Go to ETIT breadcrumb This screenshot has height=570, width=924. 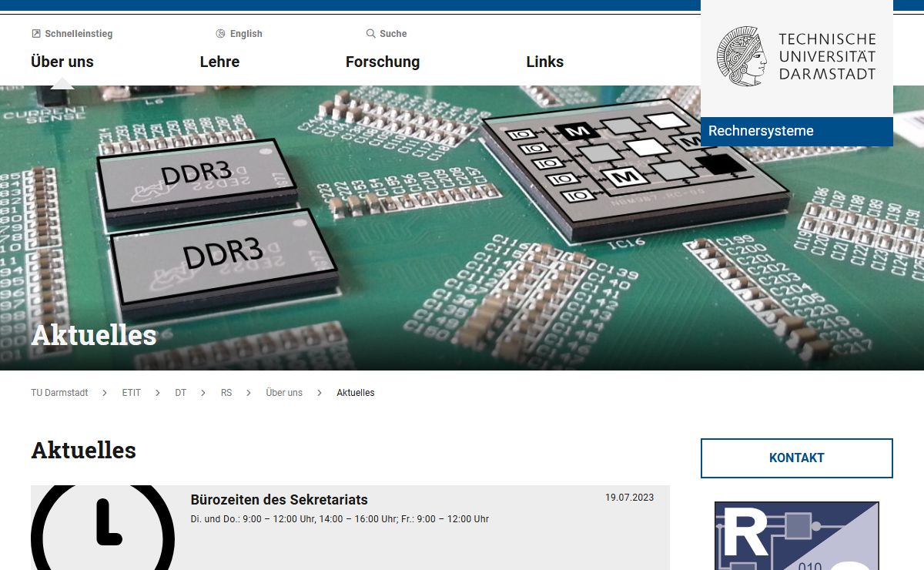click(x=132, y=393)
